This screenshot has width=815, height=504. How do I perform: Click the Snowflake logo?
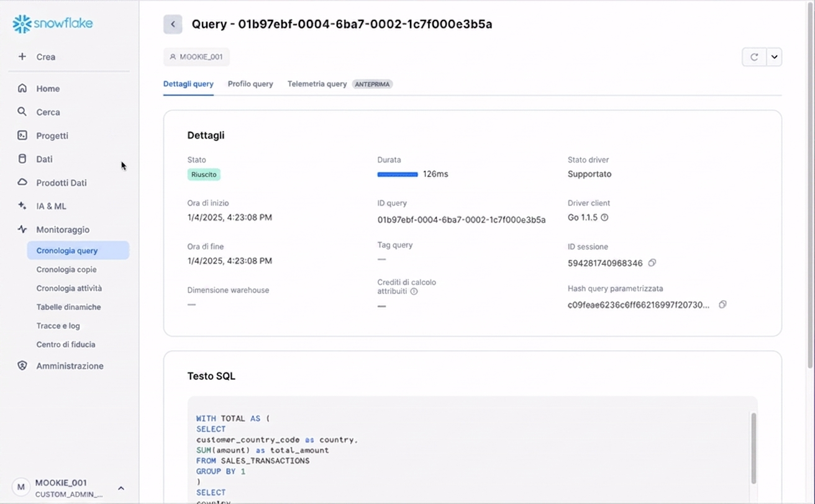click(x=52, y=24)
